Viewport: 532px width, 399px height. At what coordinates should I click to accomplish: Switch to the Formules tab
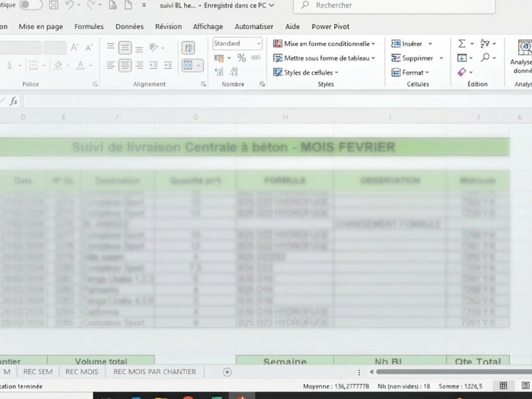89,27
